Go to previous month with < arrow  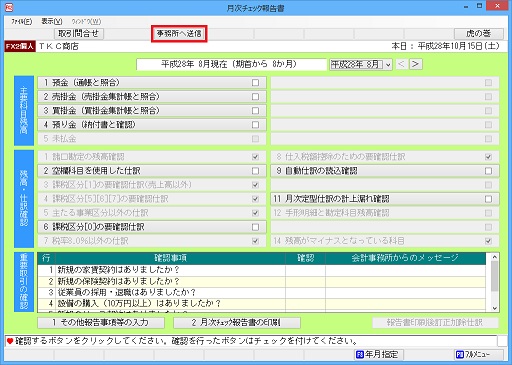401,64
